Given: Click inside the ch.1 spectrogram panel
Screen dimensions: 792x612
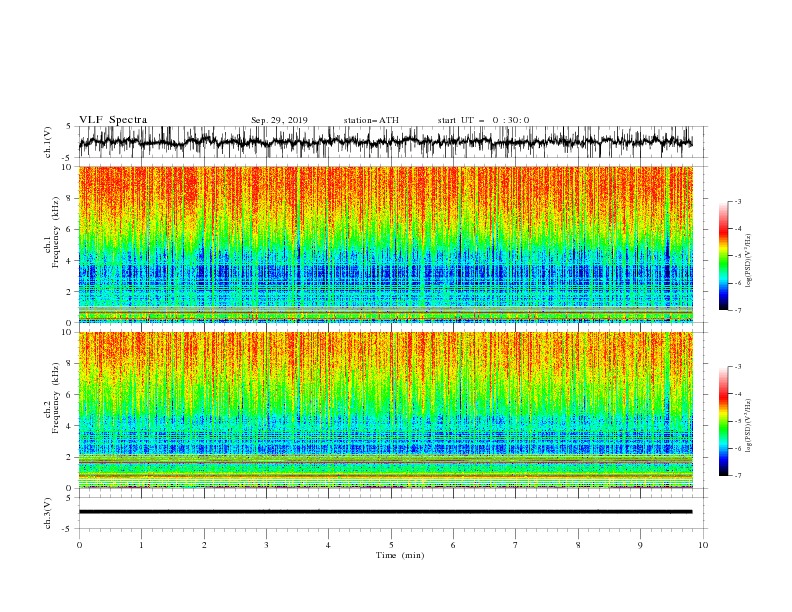Looking at the screenshot, I should tap(385, 244).
